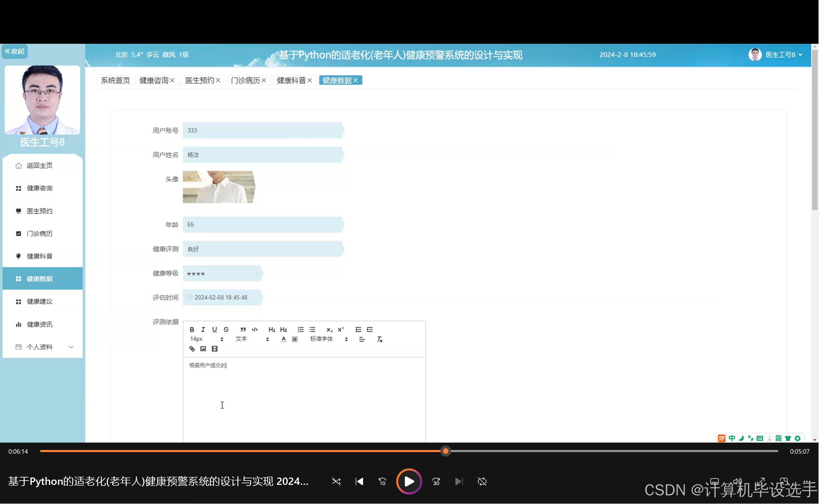
Task: Switch to the 健康科普 tab
Action: click(x=291, y=80)
